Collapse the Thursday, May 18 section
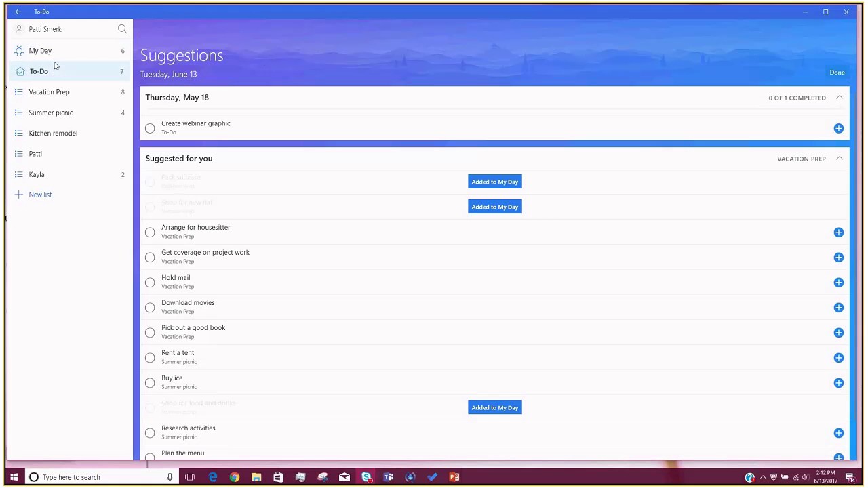The image size is (868, 488). (840, 98)
